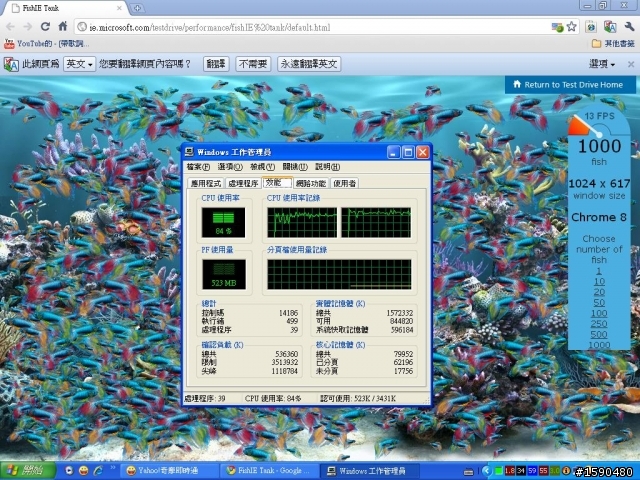Select the 效能 performance tab
This screenshot has height=480, width=640.
click(x=277, y=182)
